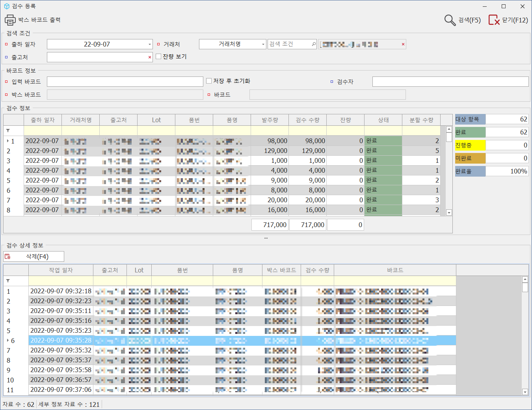Click the magnifier icon for 검색(F5)

(450, 20)
